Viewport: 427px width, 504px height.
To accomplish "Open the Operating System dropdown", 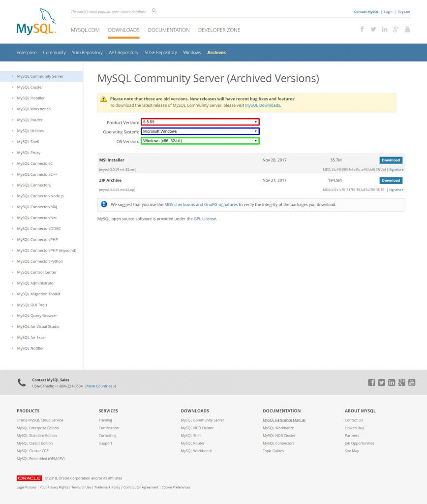I will 200,131.
